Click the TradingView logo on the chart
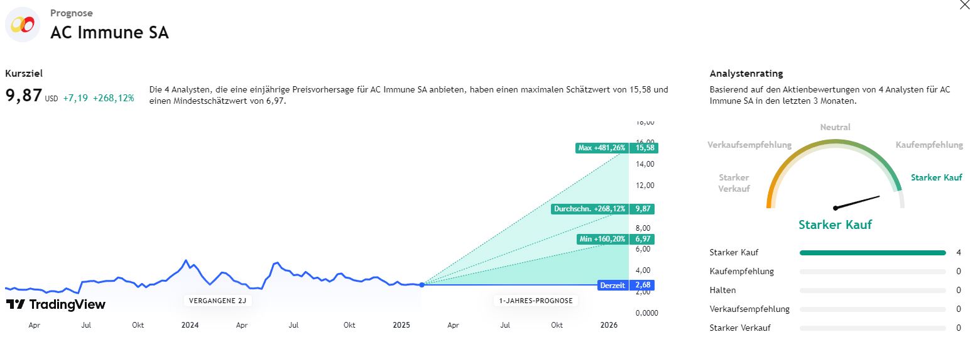The image size is (980, 361). click(x=56, y=305)
